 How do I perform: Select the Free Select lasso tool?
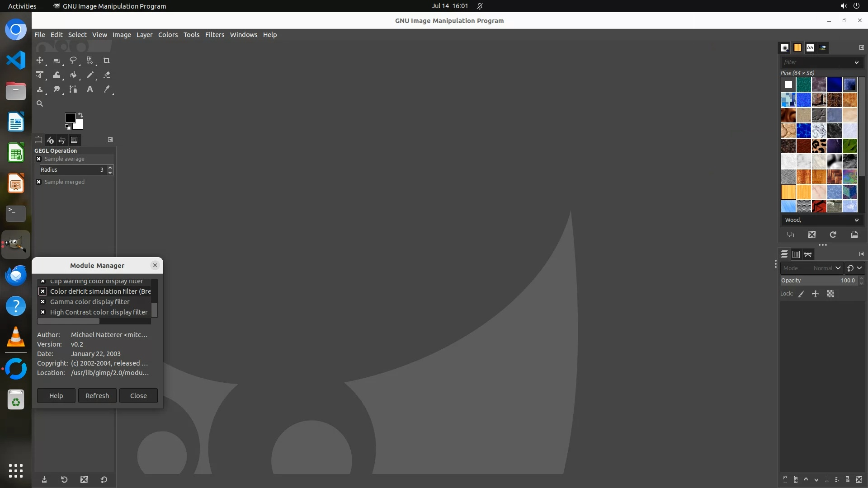[73, 61]
